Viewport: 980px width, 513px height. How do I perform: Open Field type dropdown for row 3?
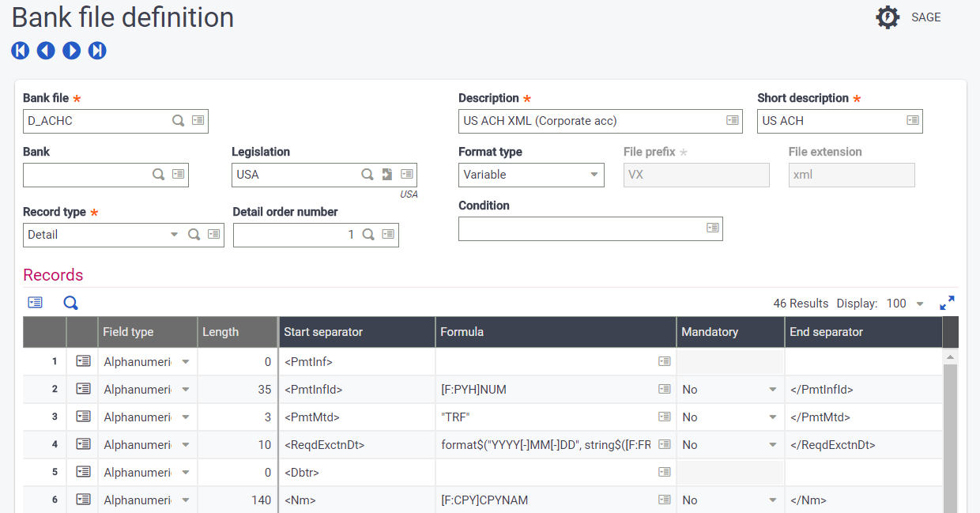(x=186, y=417)
